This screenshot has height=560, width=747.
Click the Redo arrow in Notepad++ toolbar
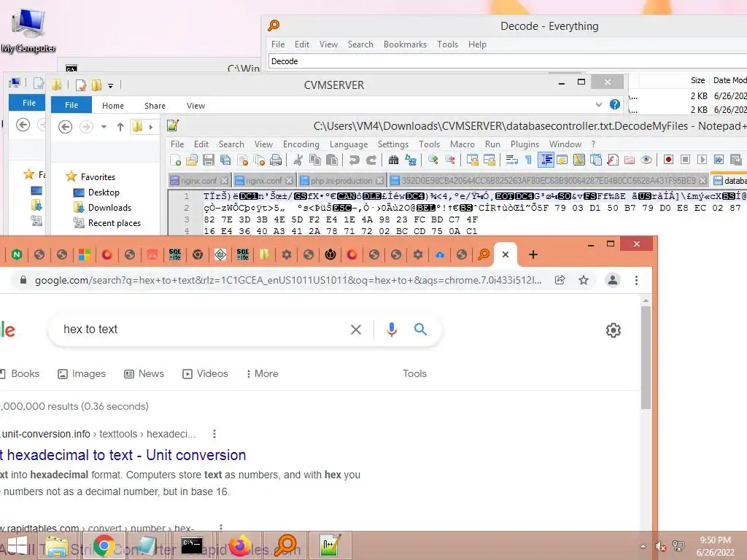[371, 160]
